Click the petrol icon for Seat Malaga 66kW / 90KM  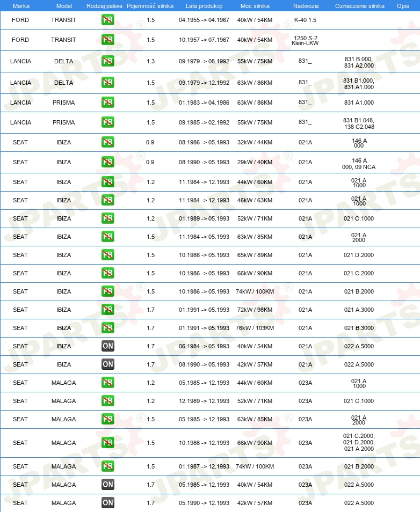point(107,443)
